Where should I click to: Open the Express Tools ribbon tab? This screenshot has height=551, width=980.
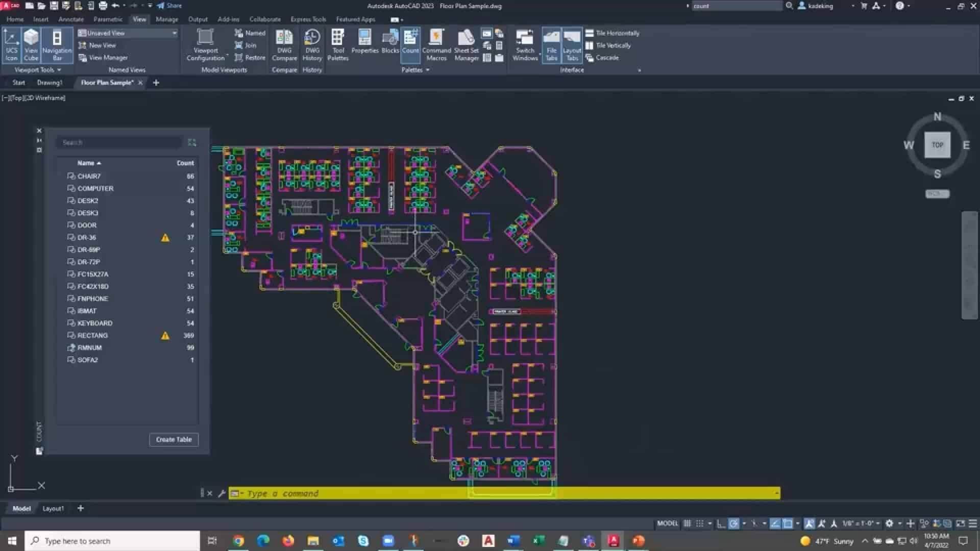pos(308,19)
